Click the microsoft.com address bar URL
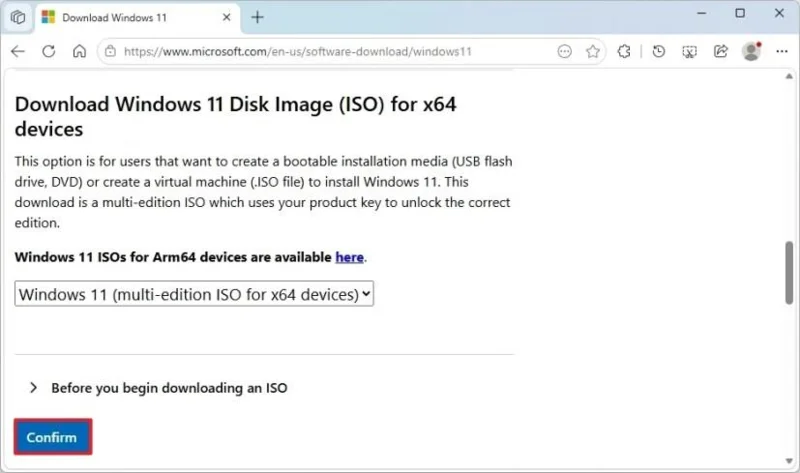The width and height of the screenshot is (800, 473). coord(297,52)
